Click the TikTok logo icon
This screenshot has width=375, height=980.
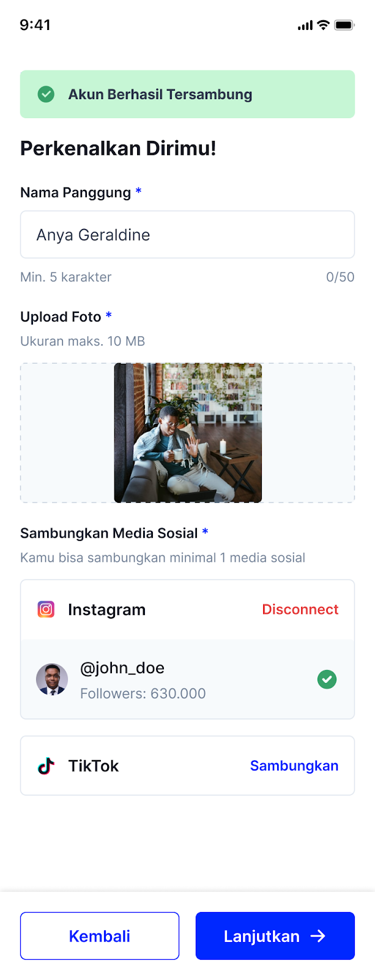(x=46, y=766)
